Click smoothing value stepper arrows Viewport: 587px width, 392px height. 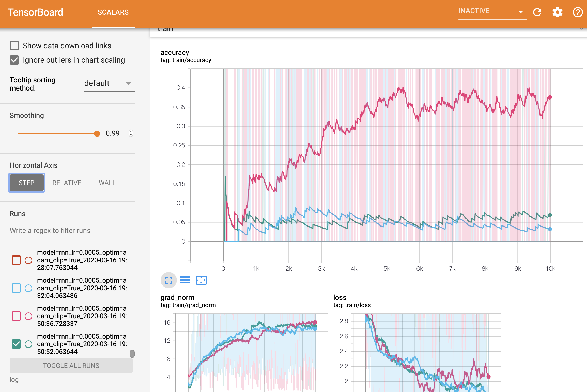point(131,133)
